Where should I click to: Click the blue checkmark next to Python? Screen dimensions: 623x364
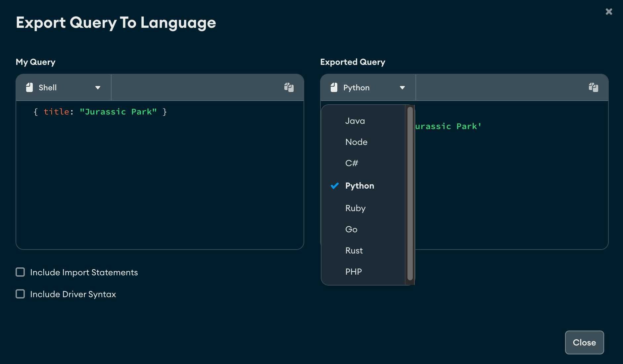pyautogui.click(x=335, y=186)
